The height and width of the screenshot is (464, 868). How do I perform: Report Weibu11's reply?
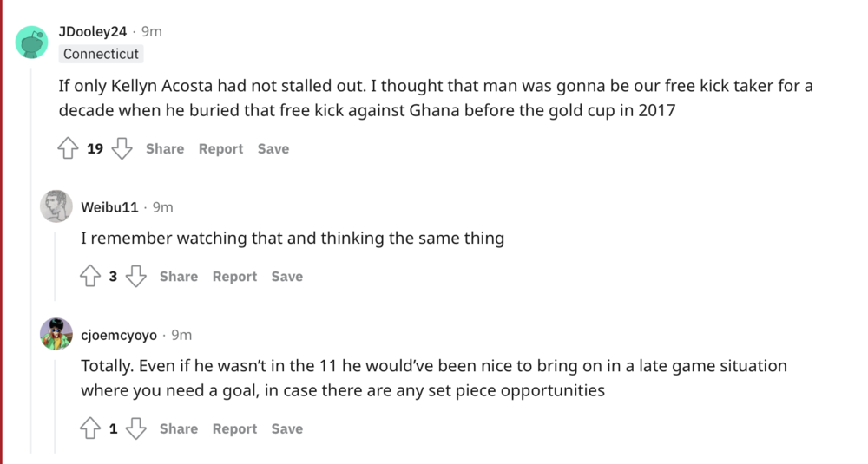coord(234,277)
